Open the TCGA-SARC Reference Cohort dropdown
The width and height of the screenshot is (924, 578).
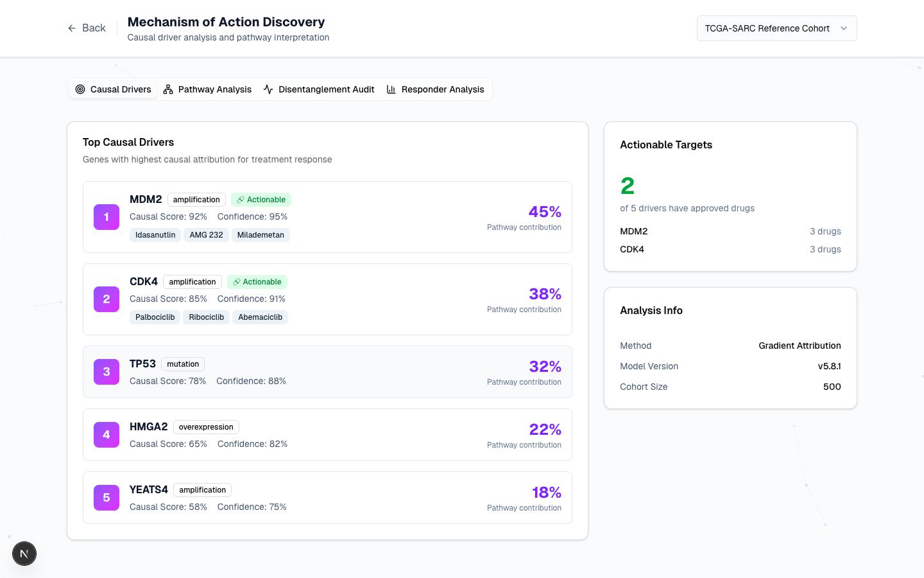tap(767, 28)
